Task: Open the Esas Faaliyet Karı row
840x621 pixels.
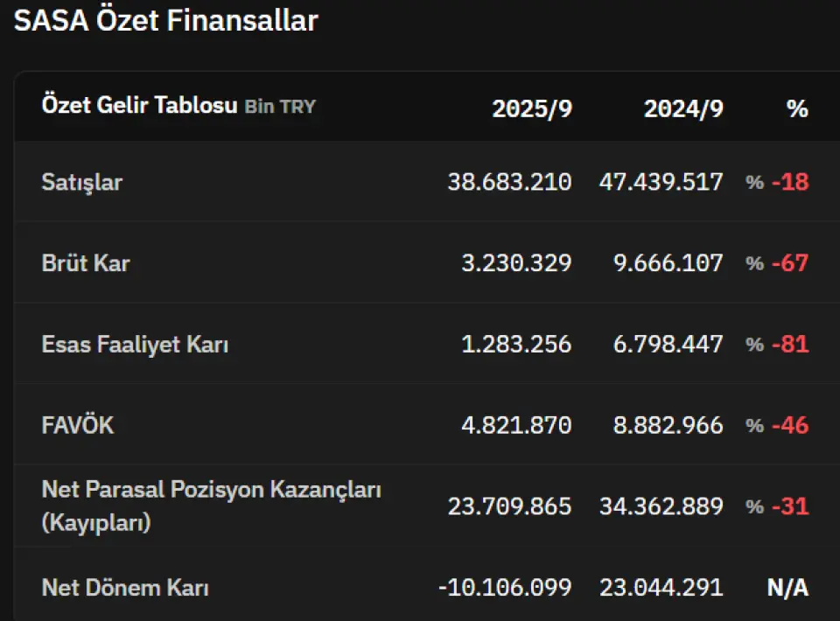Action: coord(135,345)
